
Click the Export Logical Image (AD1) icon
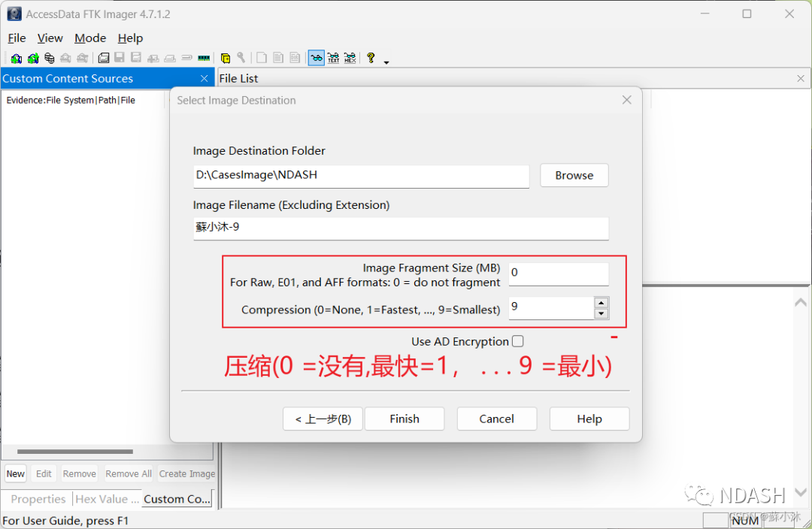(136, 58)
